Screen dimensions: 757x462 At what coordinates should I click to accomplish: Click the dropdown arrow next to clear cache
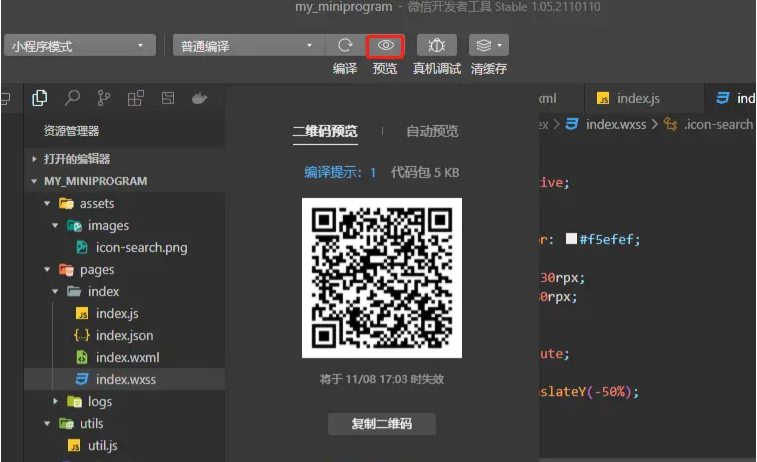(500, 45)
